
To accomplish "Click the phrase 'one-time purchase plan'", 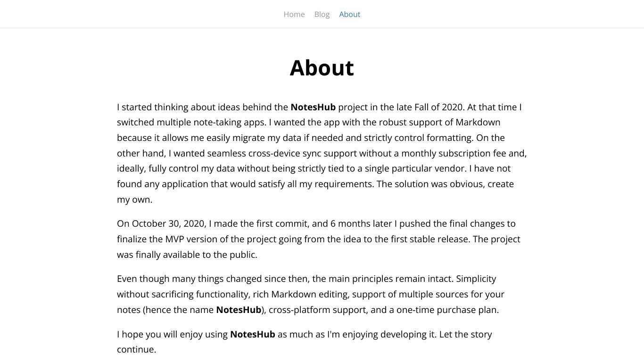I will coord(446,310).
